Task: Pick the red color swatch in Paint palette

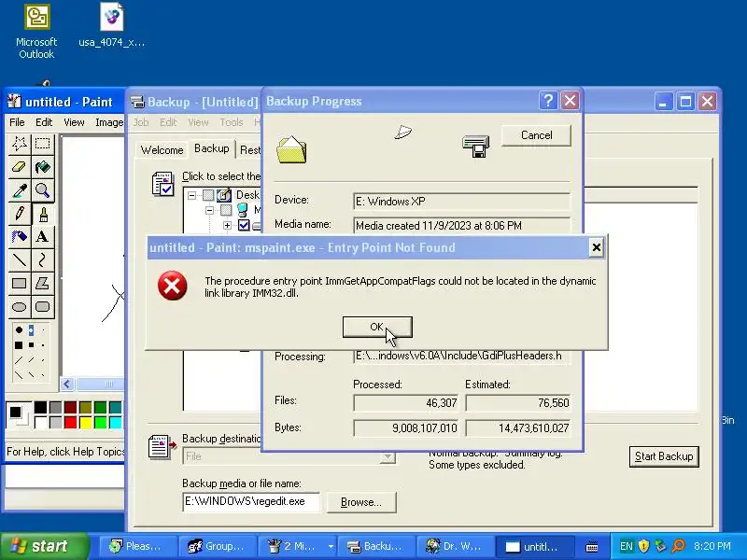Action: [71, 423]
